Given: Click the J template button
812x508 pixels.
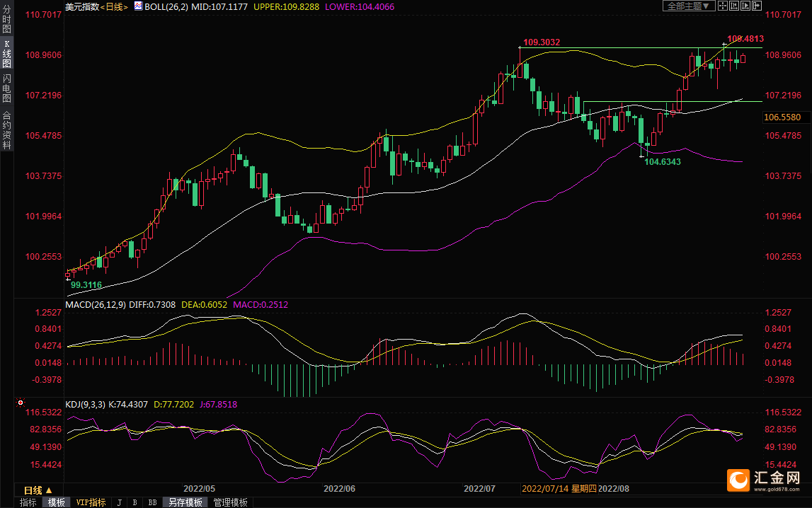Looking at the screenshot, I should tap(120, 502).
